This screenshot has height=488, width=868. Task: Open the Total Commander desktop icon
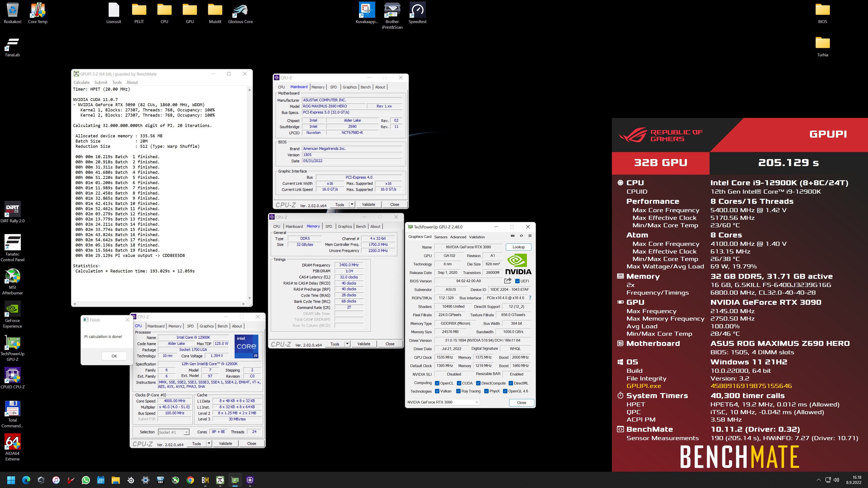tap(12, 414)
